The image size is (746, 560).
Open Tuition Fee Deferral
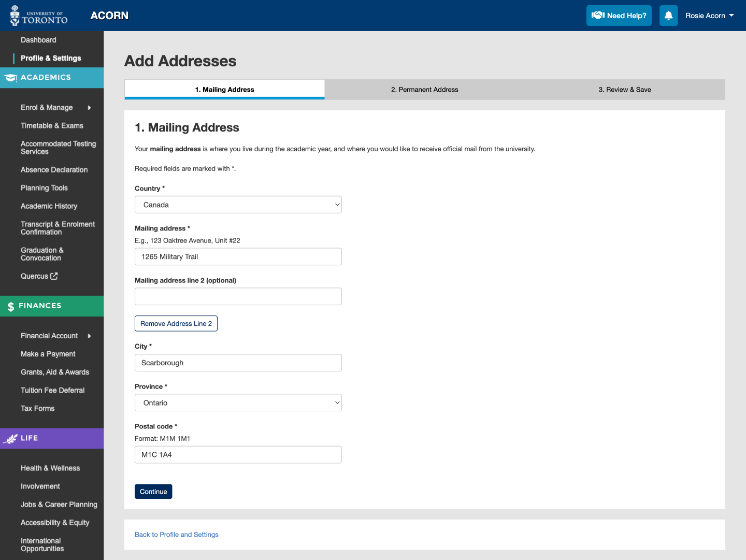pos(53,390)
